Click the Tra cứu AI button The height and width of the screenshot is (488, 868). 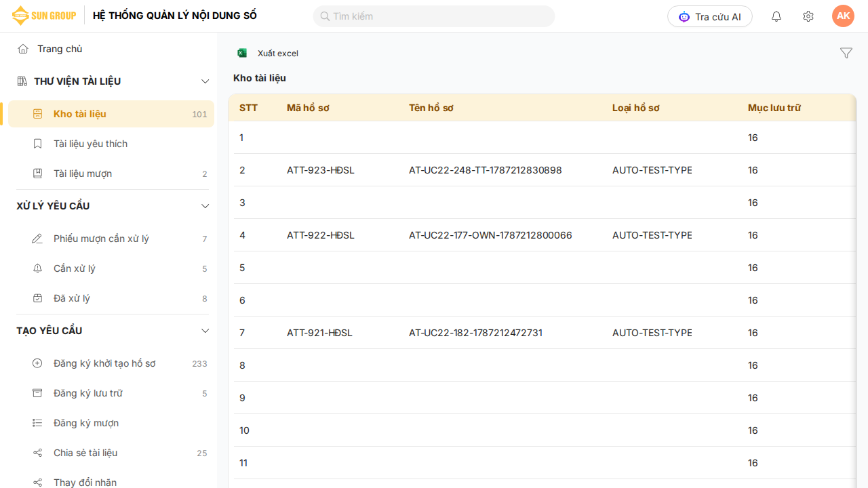point(710,16)
